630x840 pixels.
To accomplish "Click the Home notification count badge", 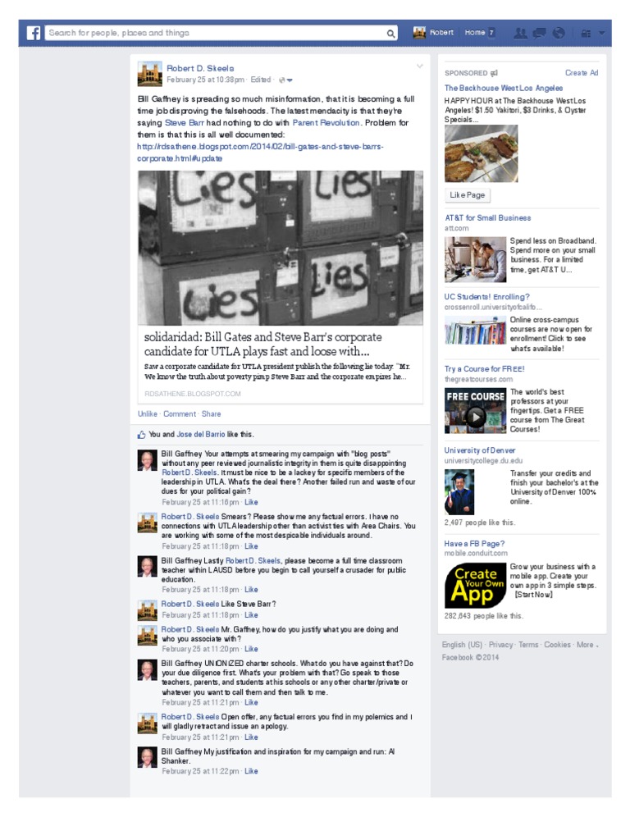I will click(x=491, y=33).
